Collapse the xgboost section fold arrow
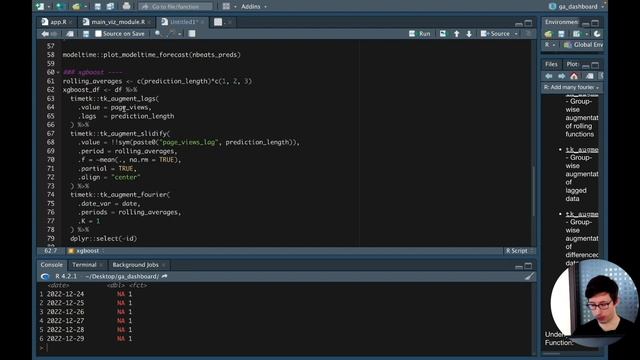Viewport: 640px width, 360px height. [58, 73]
